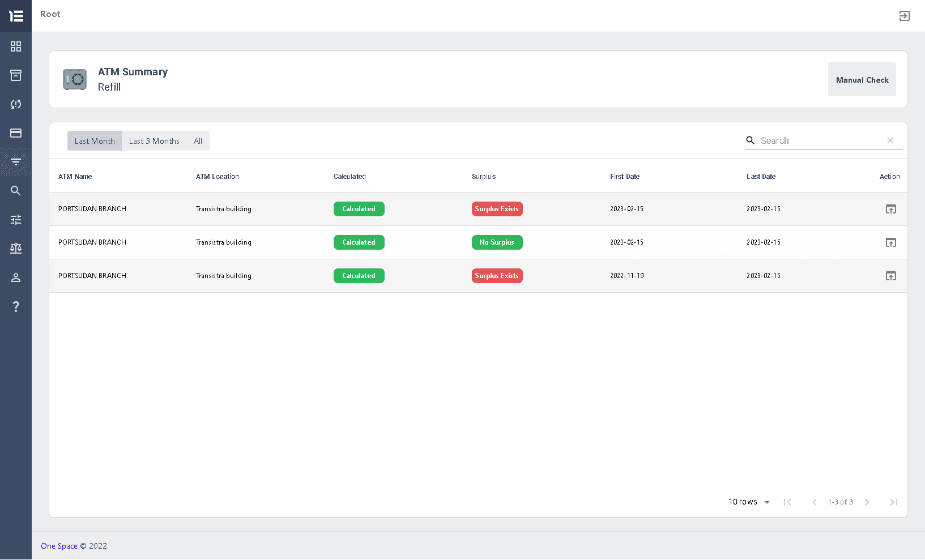The image size is (925, 560).
Task: Click the Manual Check button
Action: point(862,79)
